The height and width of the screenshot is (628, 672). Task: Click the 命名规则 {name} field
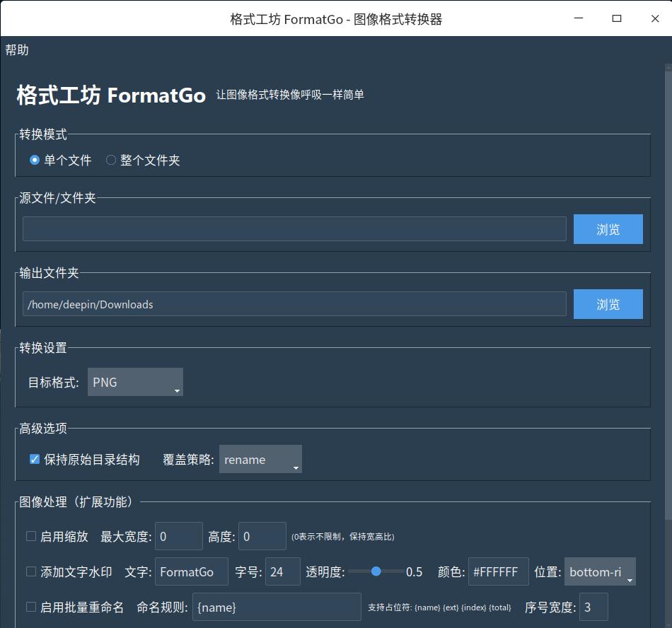[x=277, y=607]
